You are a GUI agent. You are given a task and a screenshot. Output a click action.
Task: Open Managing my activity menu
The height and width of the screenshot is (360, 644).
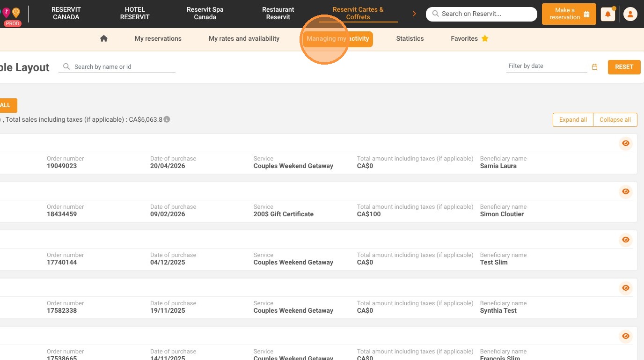coord(338,39)
